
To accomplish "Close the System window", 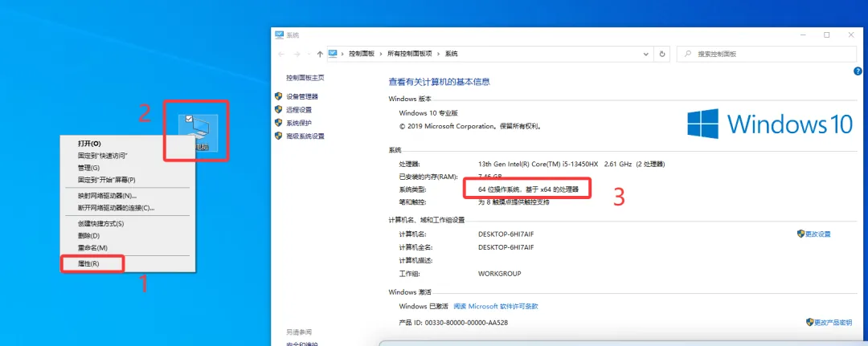I will pos(851,35).
